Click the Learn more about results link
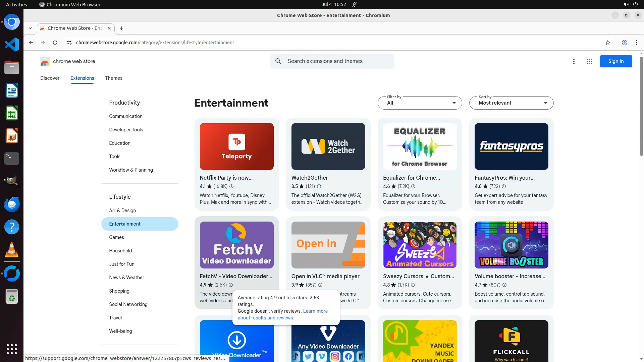644x362 pixels. 315,311
